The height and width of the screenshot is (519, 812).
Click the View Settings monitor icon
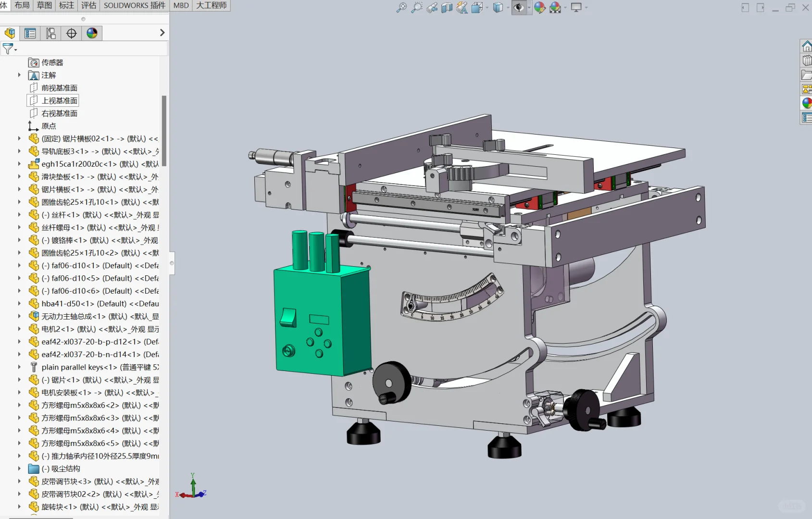tap(576, 8)
